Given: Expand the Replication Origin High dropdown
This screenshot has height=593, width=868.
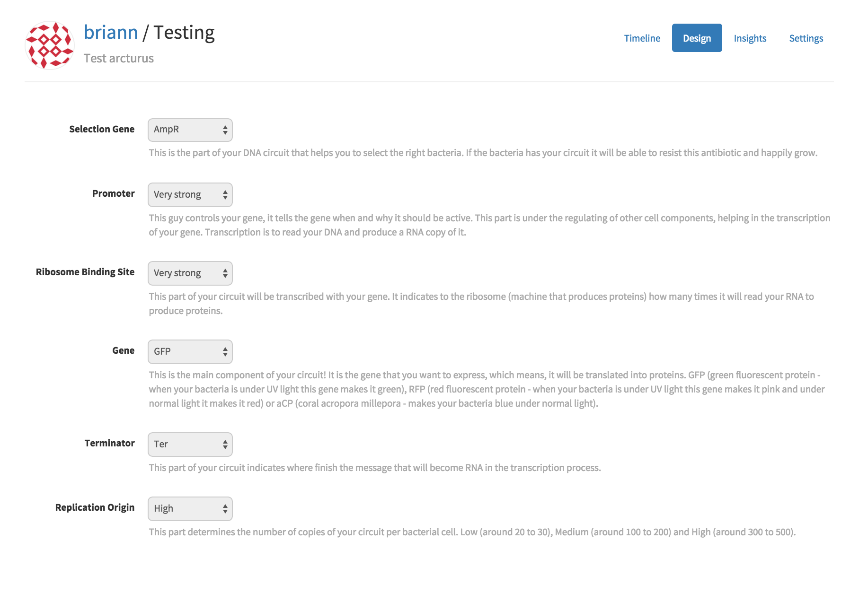Looking at the screenshot, I should [x=190, y=509].
